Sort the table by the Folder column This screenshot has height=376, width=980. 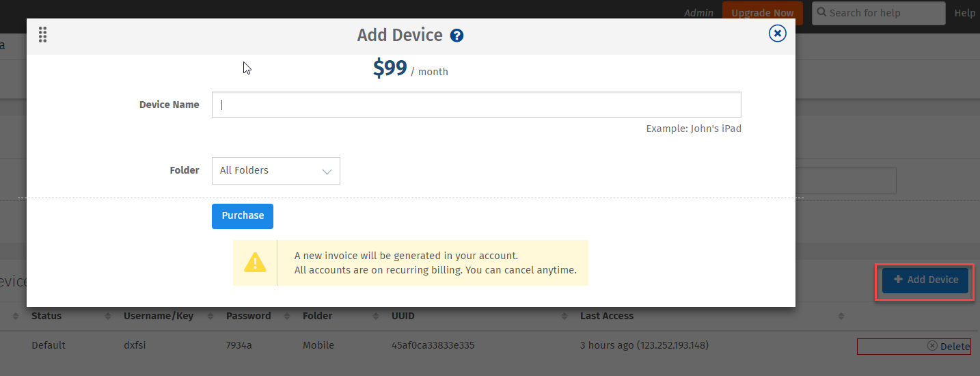[x=317, y=317]
